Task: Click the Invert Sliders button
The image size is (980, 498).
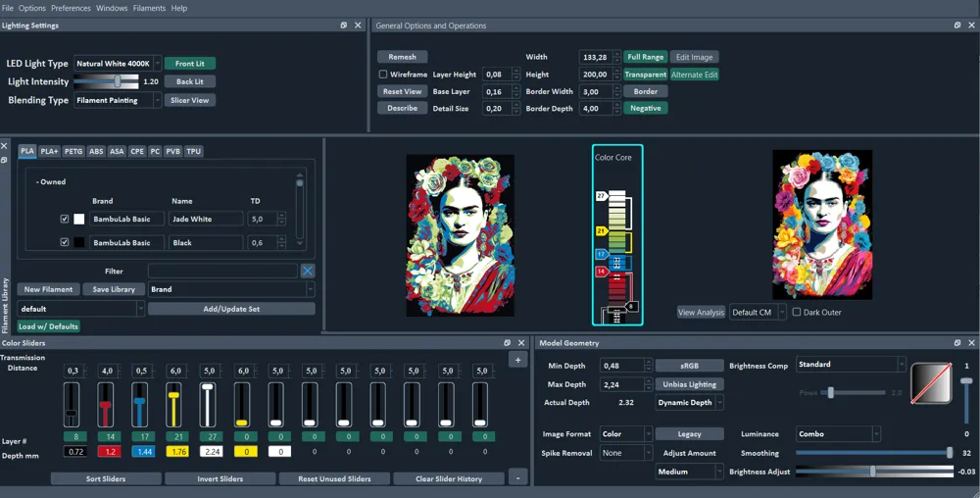Action: tap(220, 478)
